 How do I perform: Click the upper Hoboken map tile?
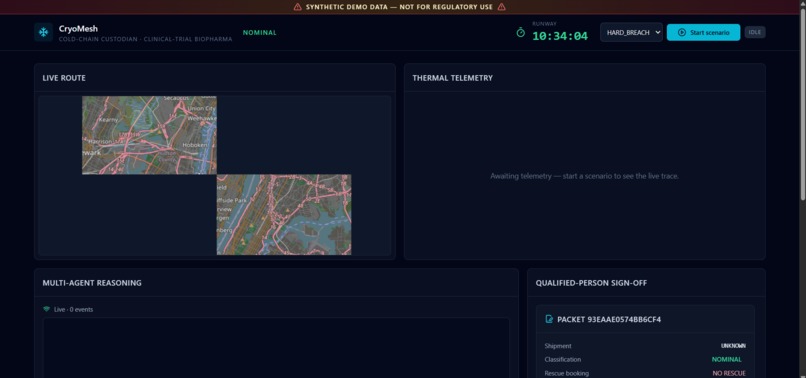coord(149,135)
